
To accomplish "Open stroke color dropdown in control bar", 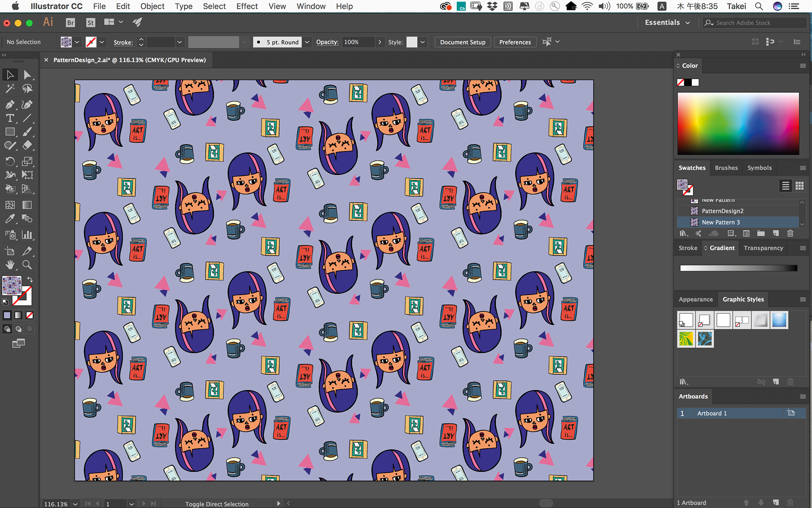I will click(101, 42).
